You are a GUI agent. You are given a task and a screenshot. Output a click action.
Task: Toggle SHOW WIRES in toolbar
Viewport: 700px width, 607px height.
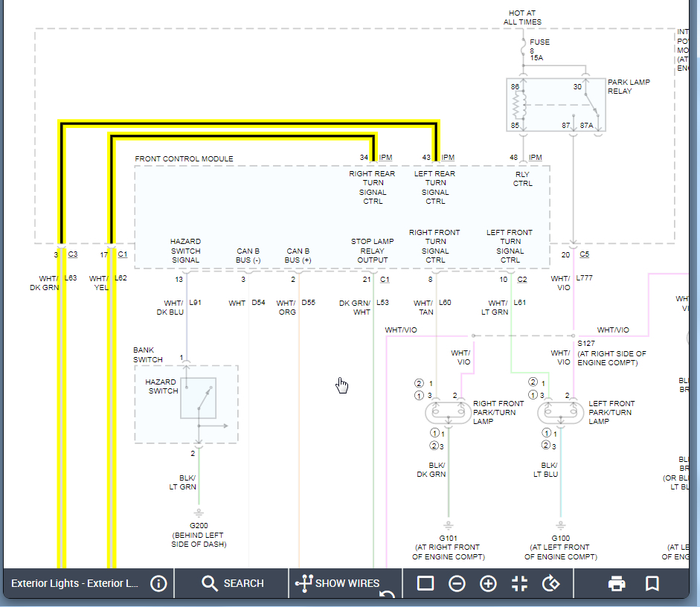pyautogui.click(x=338, y=583)
